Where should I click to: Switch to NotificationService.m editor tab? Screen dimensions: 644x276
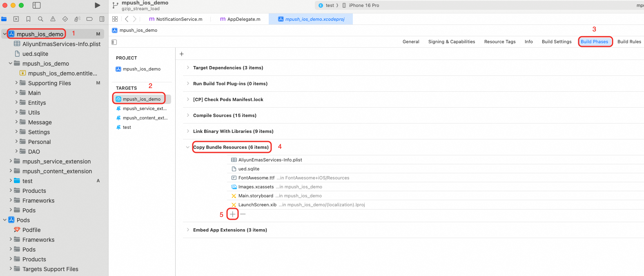click(x=176, y=19)
